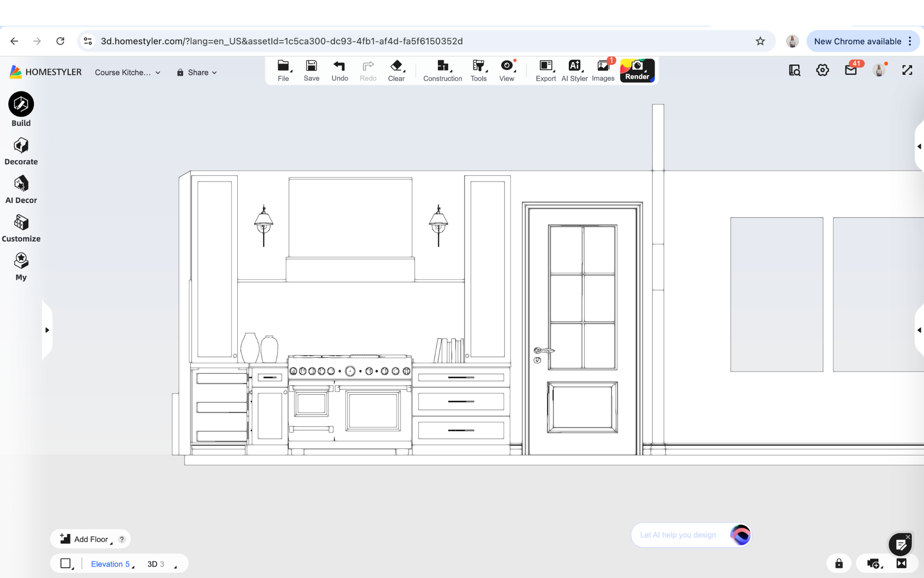Toggle the mirror view control

[x=901, y=563]
